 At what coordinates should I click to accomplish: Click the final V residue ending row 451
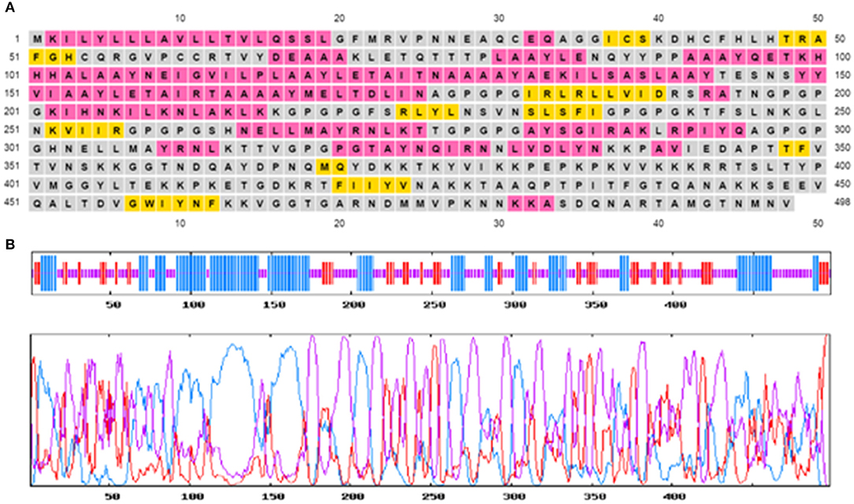786,202
